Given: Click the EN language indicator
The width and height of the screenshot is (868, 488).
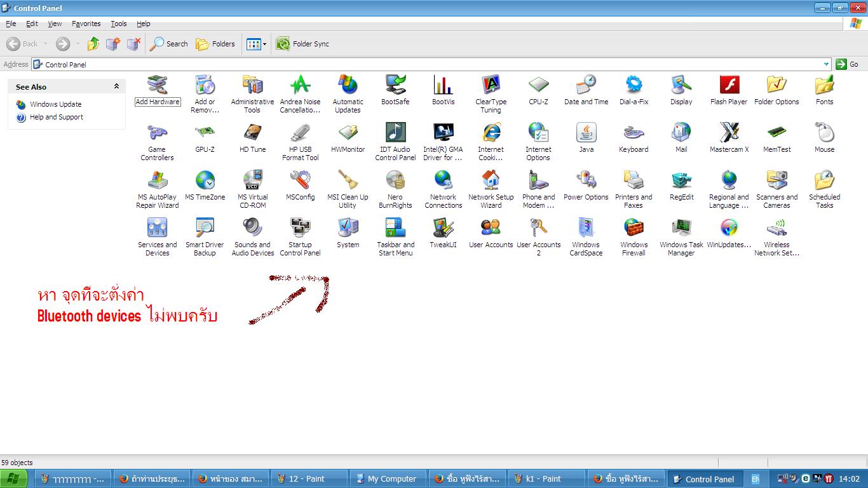Looking at the screenshot, I should [x=756, y=479].
